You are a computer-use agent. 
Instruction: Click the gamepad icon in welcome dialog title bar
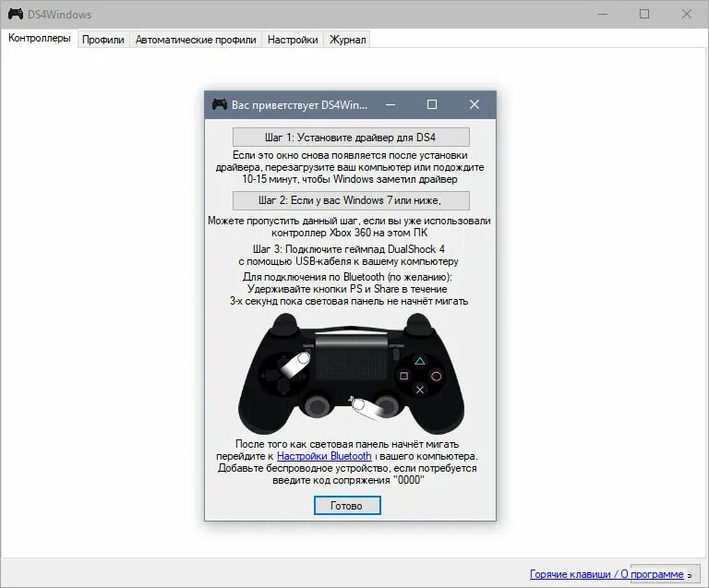220,104
